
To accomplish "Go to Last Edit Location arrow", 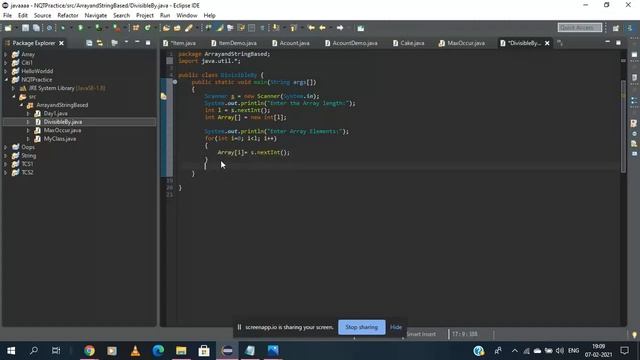I will (311, 28).
